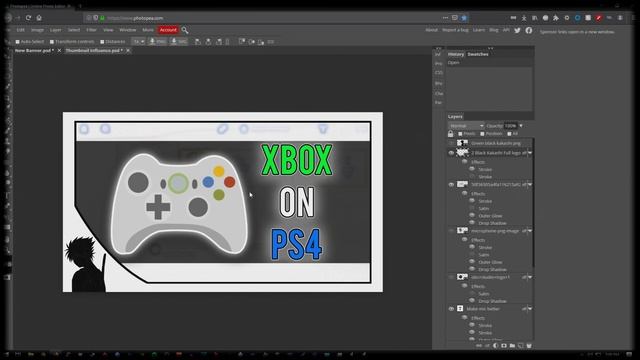
Task: Hide the 2 Black Kakashi Full logo layer
Action: click(x=451, y=153)
